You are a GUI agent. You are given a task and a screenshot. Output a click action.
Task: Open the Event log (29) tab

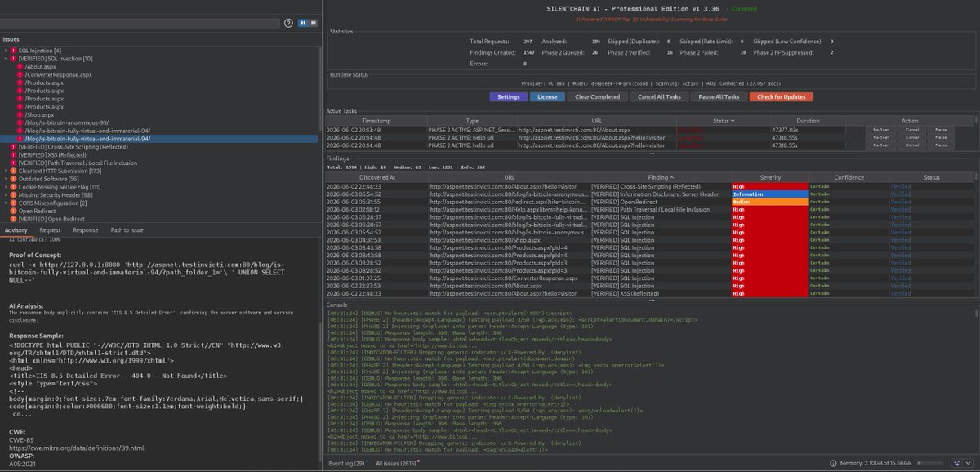pos(346,463)
